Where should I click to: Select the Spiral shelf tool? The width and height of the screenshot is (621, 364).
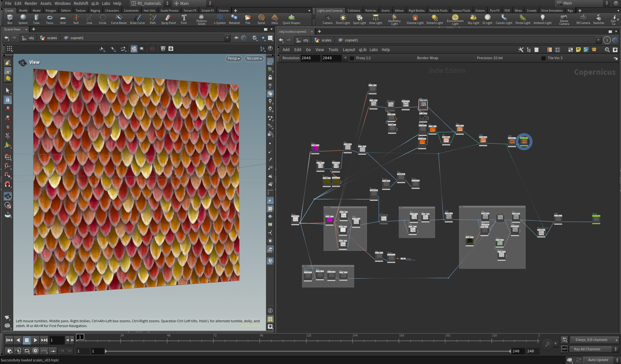point(261,19)
